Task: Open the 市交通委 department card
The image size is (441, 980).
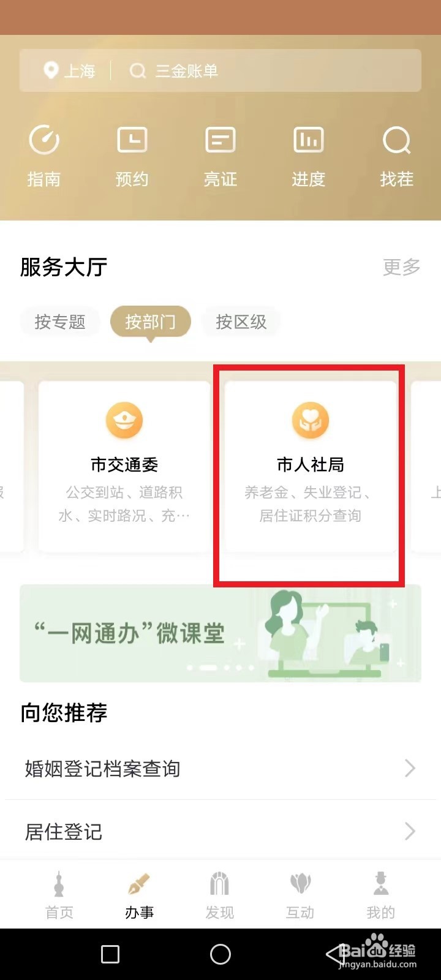Action: (124, 467)
